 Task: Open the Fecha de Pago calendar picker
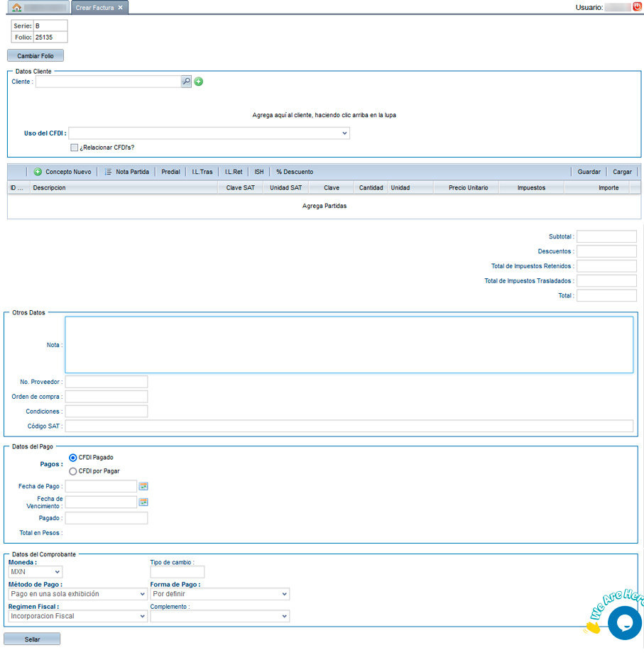pos(143,486)
